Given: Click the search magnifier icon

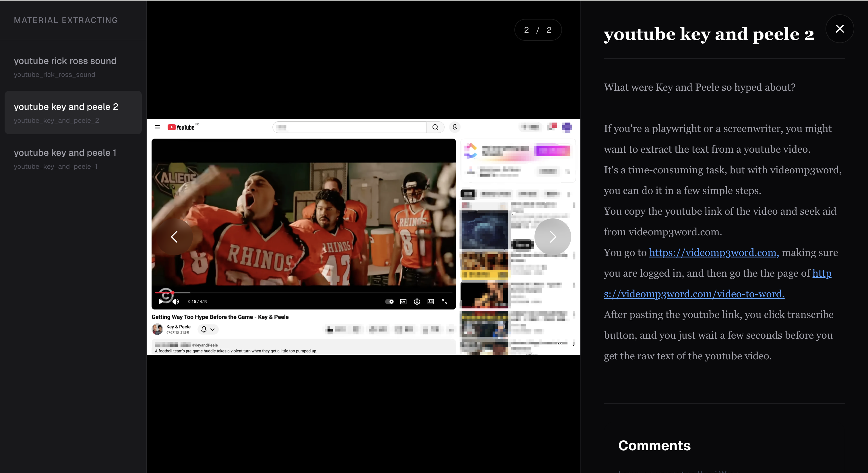Looking at the screenshot, I should 435,127.
